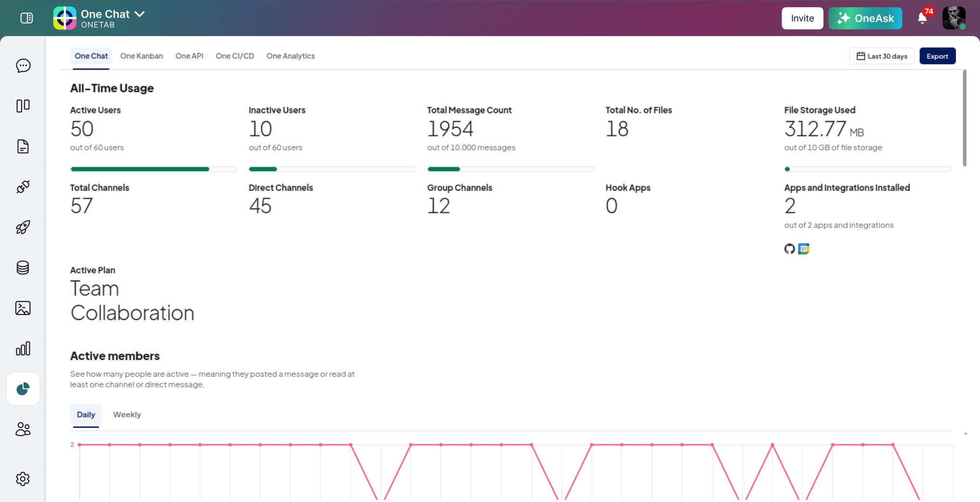
Task: Click the API plug sidebar icon
Action: (23, 187)
